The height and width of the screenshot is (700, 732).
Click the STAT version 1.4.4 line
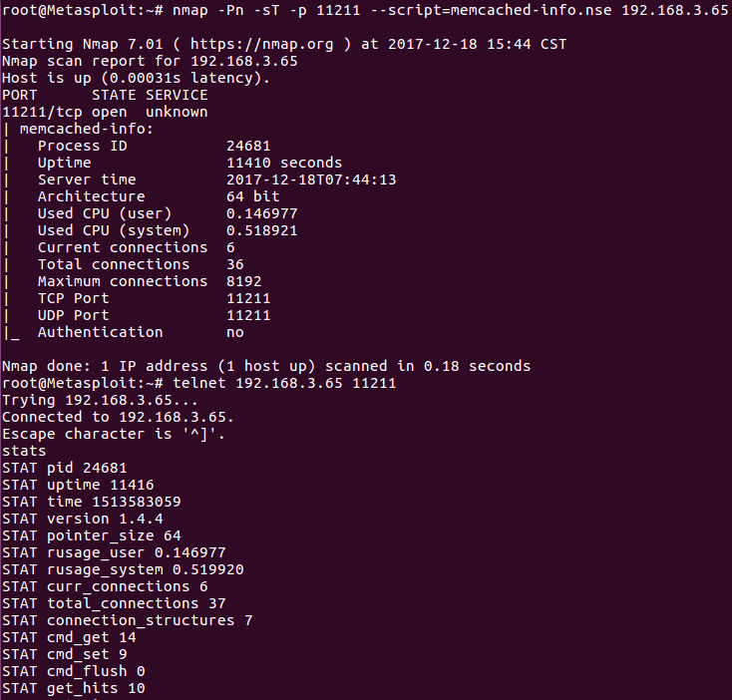point(83,519)
